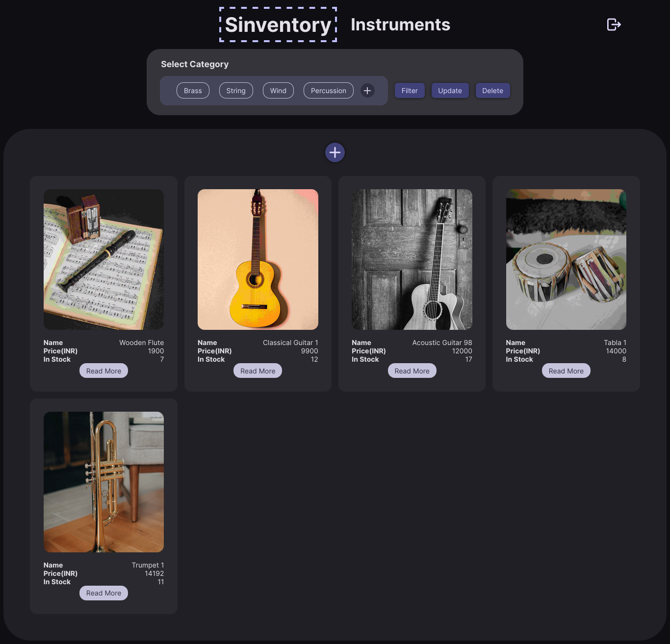This screenshot has height=644, width=670.
Task: Click the Update category button
Action: point(450,91)
